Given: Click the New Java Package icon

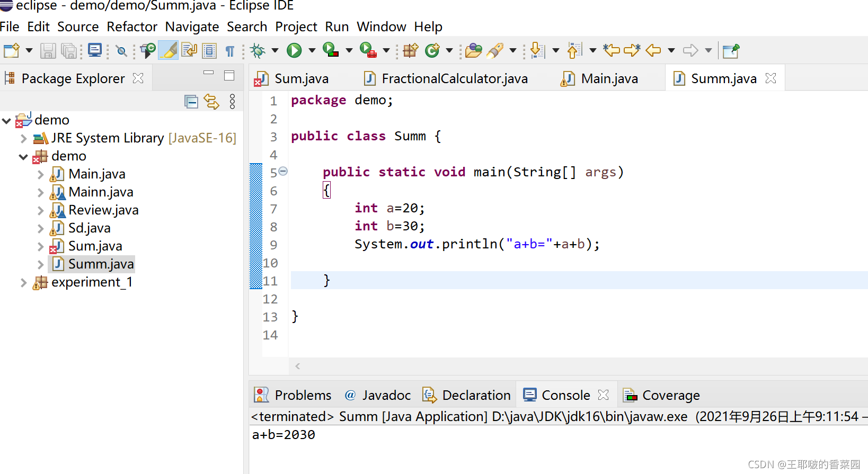Looking at the screenshot, I should click(x=411, y=50).
